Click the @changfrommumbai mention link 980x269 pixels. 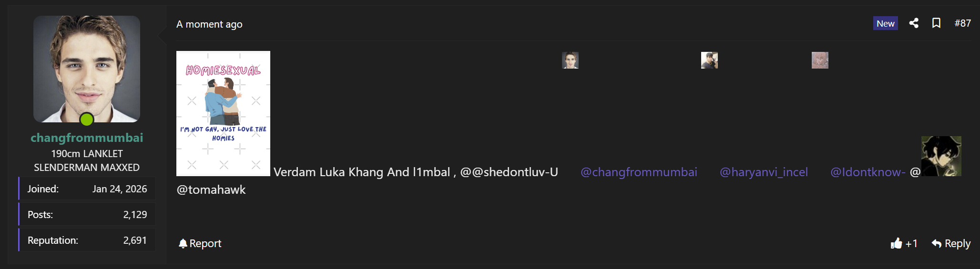click(x=639, y=172)
